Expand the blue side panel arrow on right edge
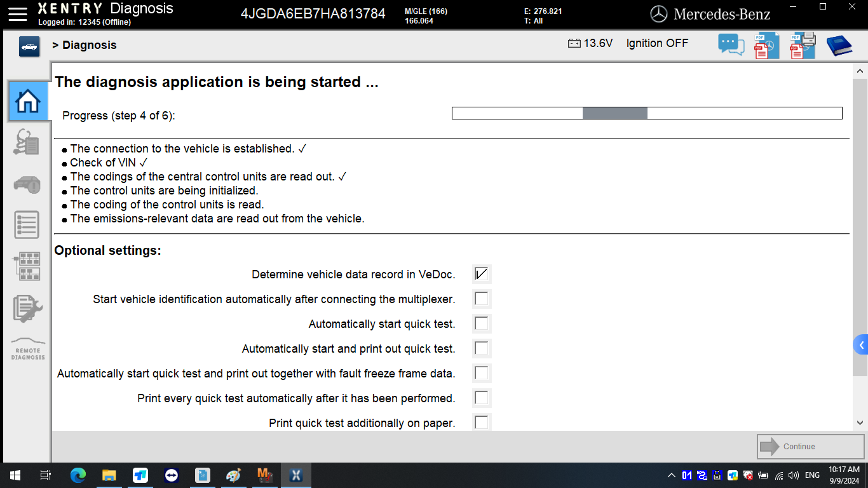The height and width of the screenshot is (488, 868). point(861,345)
